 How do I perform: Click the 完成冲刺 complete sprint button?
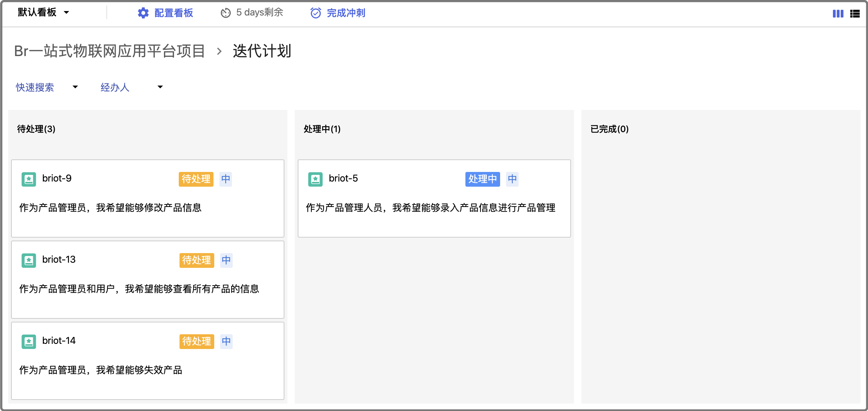[x=345, y=13]
